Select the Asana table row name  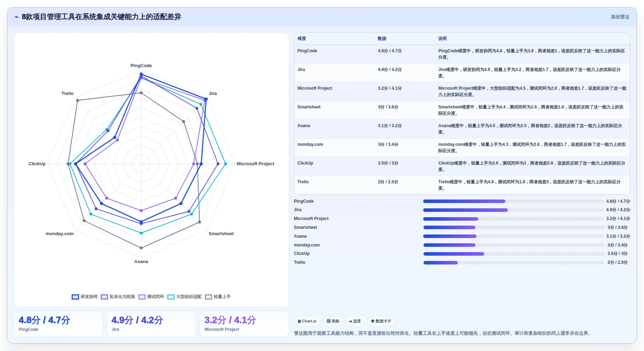pos(304,126)
